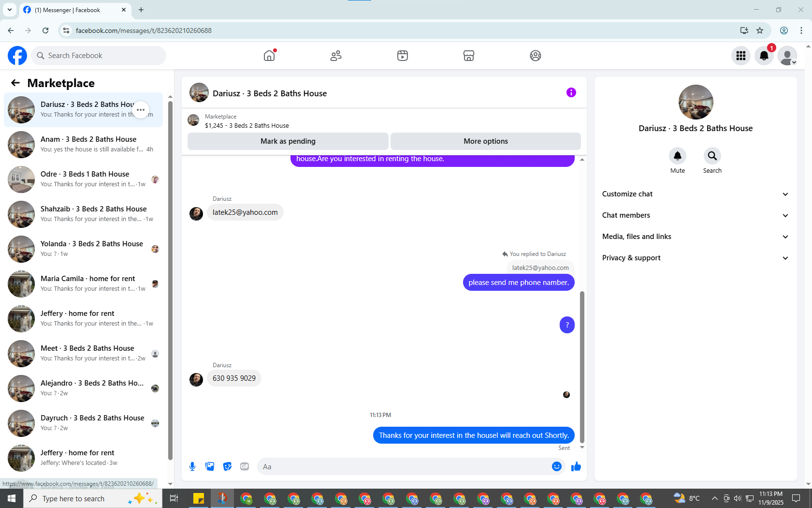
Task: Open the Groups icon in top navigation
Action: point(536,56)
